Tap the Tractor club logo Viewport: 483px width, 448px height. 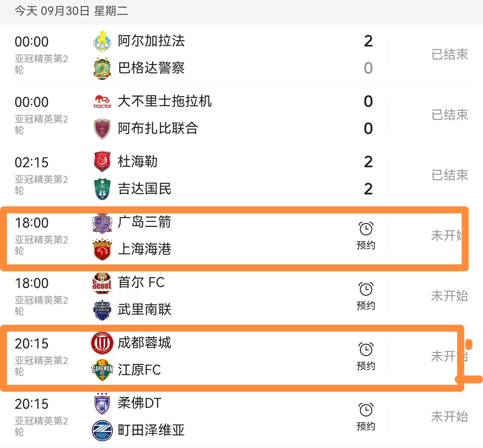click(102, 102)
